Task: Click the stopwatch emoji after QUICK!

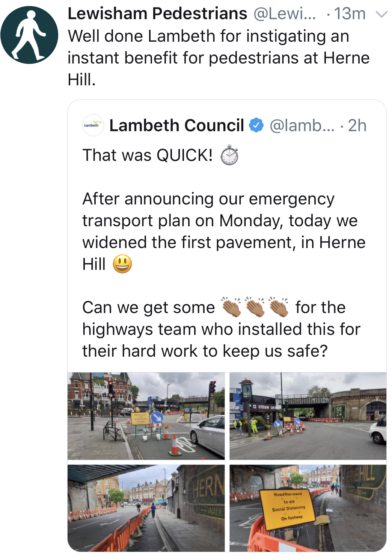Action: 229,156
